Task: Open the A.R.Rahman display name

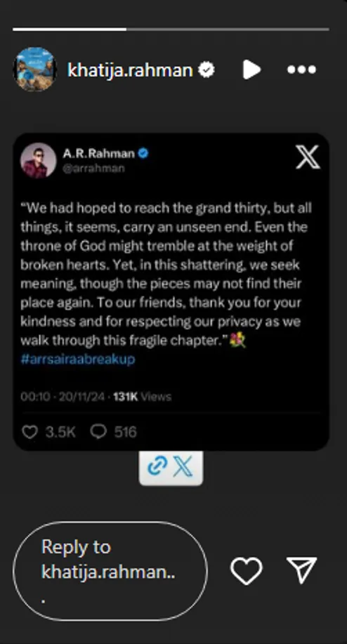Action: (x=98, y=154)
